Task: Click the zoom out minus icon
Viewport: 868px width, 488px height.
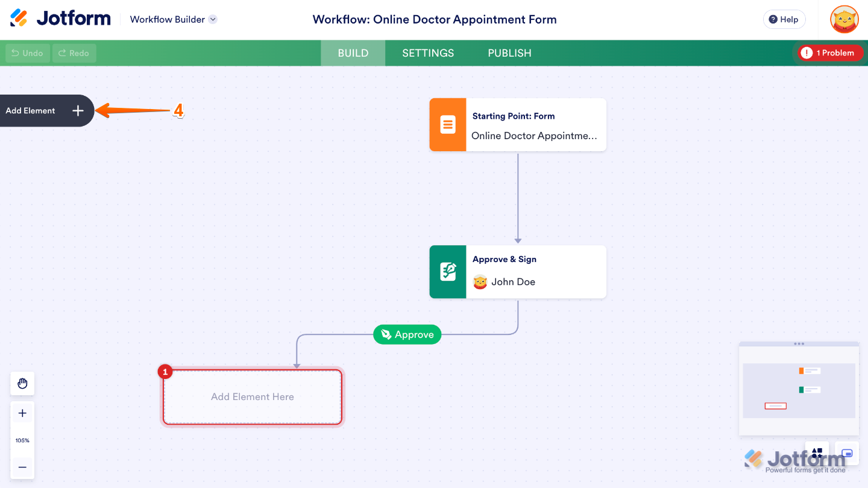Action: pyautogui.click(x=22, y=468)
